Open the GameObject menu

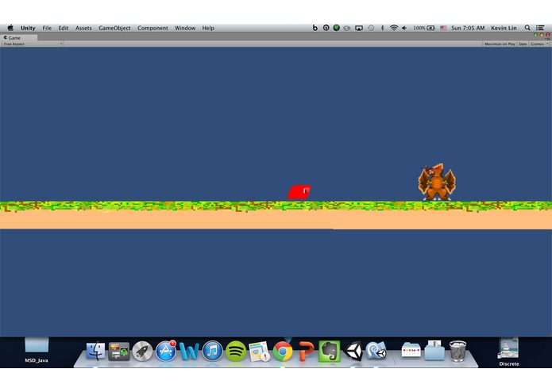[114, 28]
